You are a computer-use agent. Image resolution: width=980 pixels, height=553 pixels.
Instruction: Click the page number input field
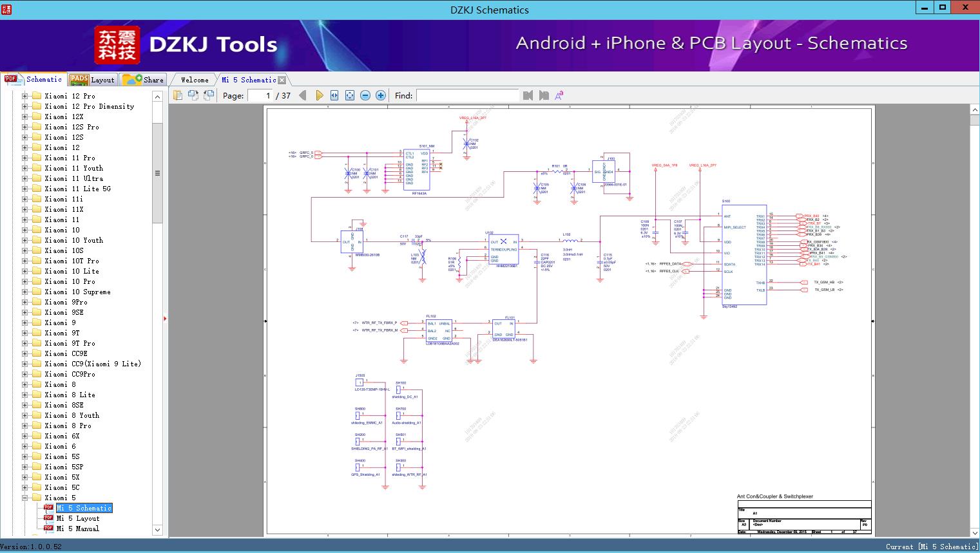(260, 95)
